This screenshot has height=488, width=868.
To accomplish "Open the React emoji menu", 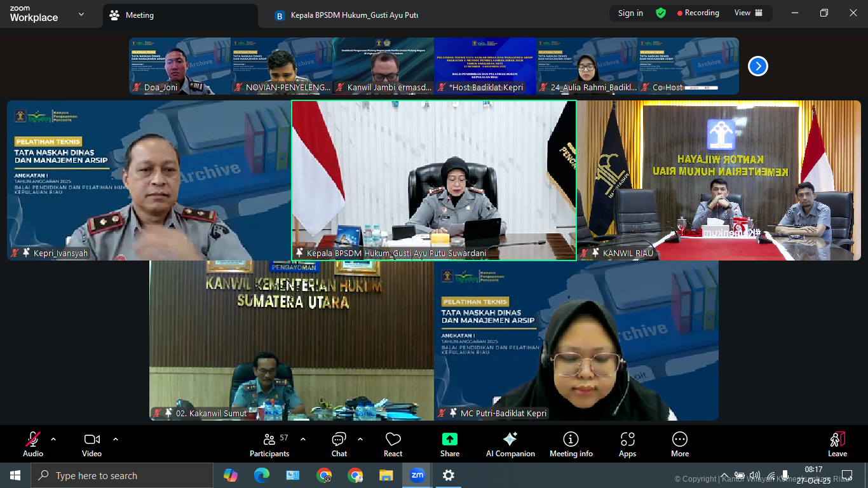I will pos(393,444).
